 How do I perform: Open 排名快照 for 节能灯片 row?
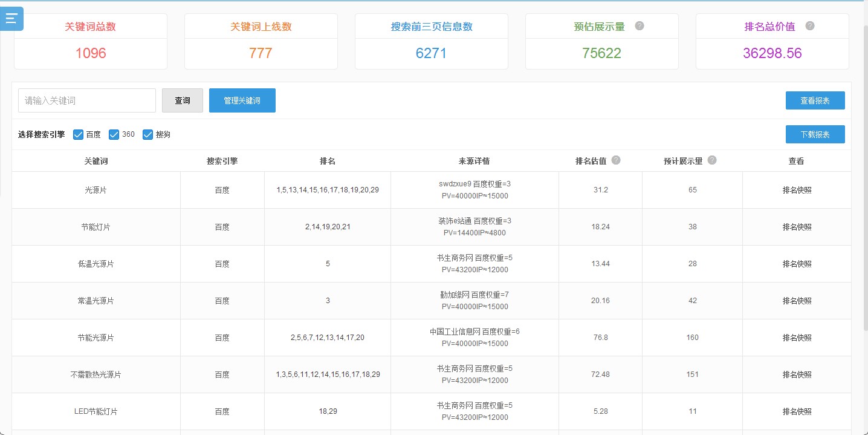click(x=797, y=227)
